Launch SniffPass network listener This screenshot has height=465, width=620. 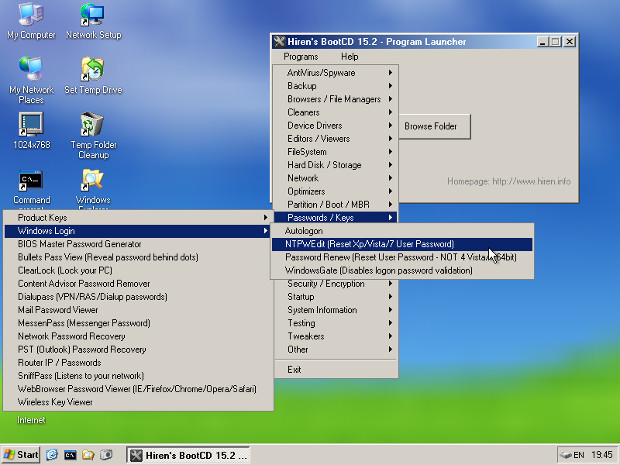click(138, 376)
